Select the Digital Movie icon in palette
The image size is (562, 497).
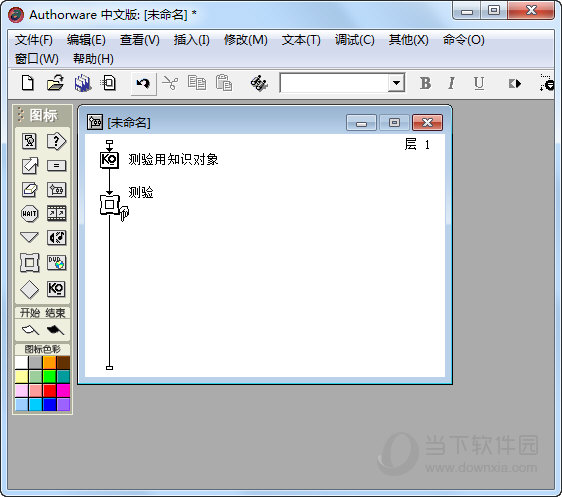[56, 214]
